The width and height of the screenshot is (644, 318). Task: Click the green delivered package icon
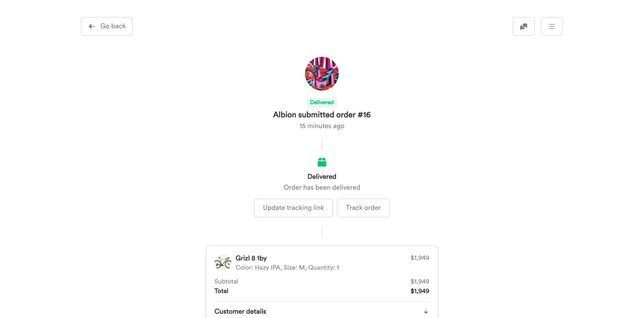coord(322,162)
